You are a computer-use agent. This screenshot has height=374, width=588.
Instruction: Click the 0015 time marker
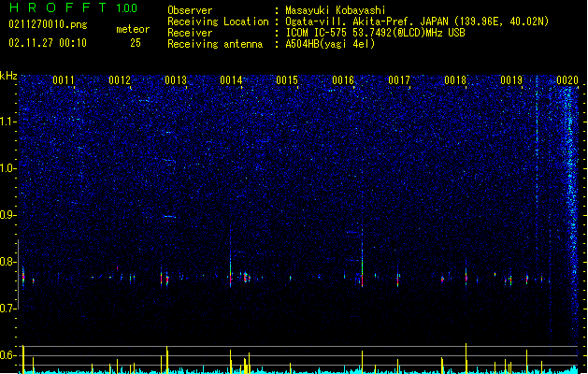[287, 80]
